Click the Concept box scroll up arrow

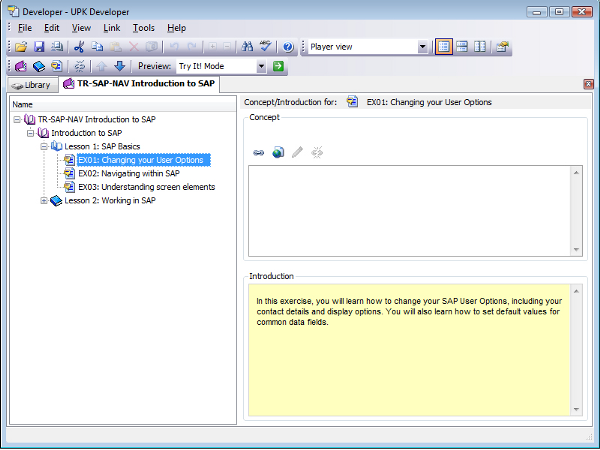click(576, 173)
